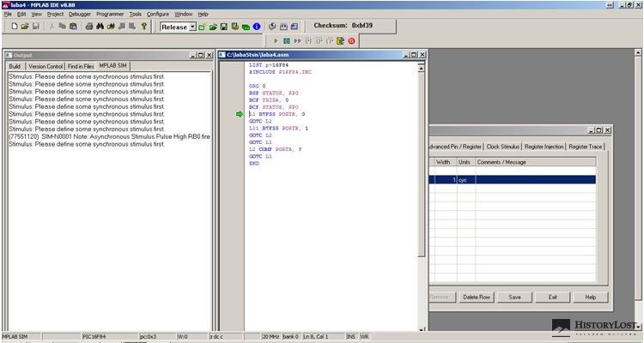Click the Step Over debugger icon

(x=319, y=41)
